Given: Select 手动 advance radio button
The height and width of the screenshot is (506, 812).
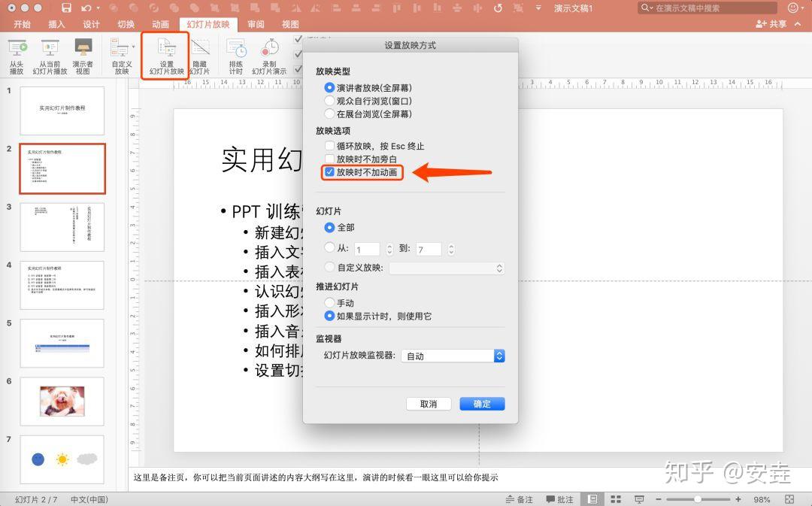Looking at the screenshot, I should coord(329,302).
